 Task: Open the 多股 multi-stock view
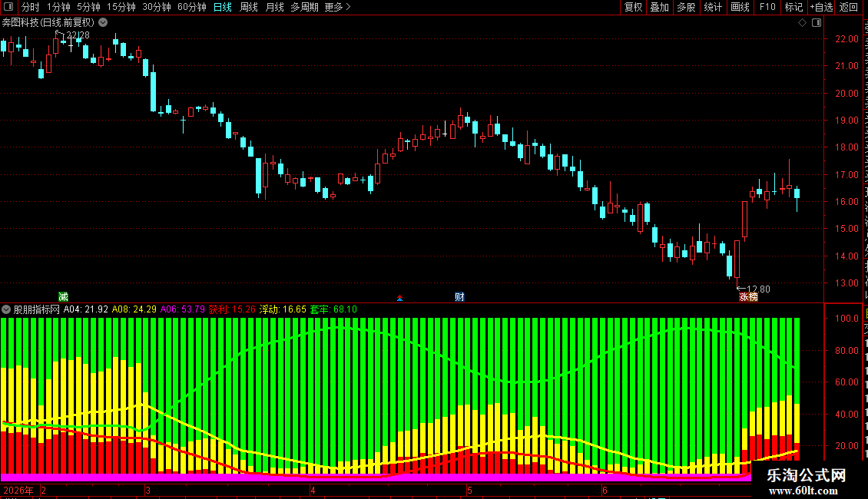click(x=686, y=7)
